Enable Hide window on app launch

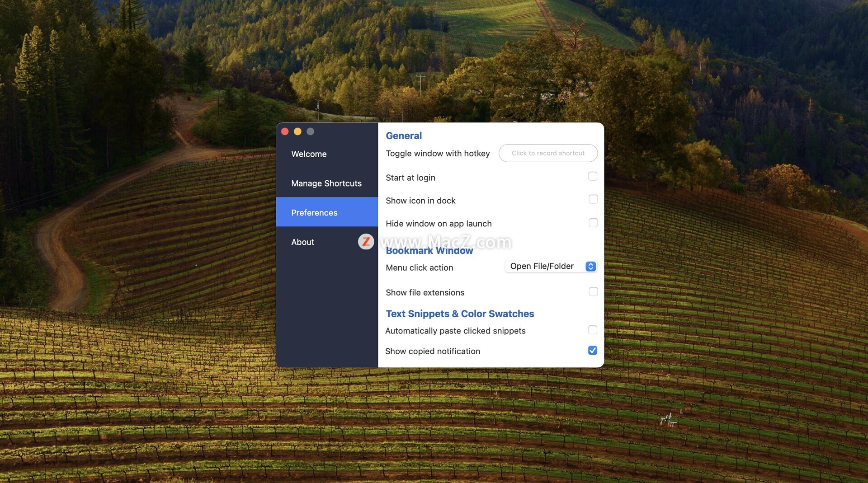(x=593, y=223)
